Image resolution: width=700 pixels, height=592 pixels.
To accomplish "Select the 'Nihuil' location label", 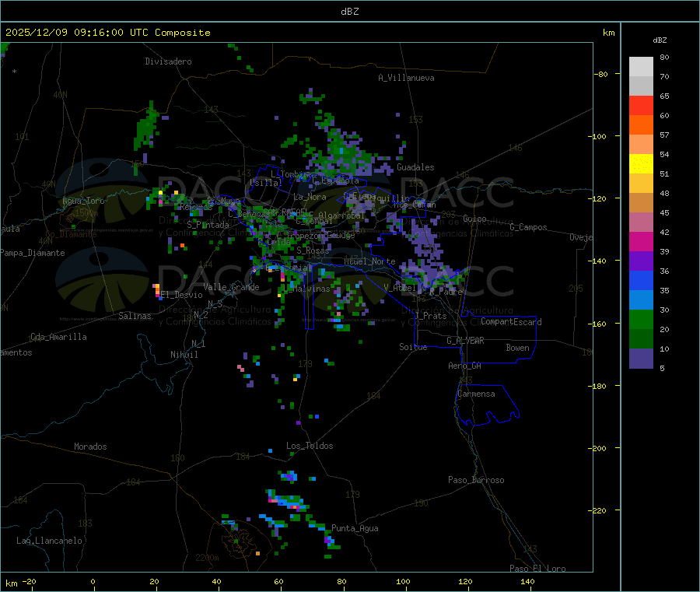I will point(184,355).
